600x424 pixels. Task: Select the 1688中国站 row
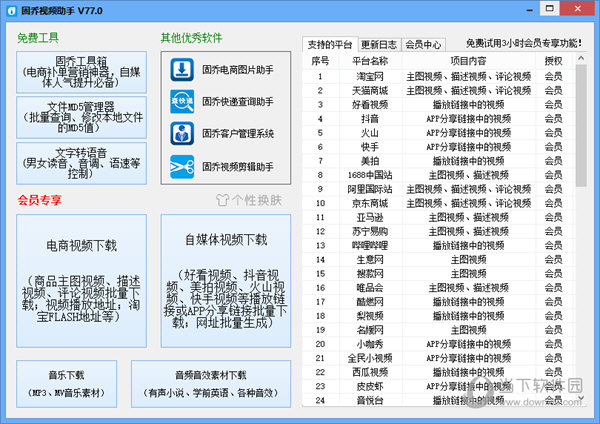(x=439, y=175)
